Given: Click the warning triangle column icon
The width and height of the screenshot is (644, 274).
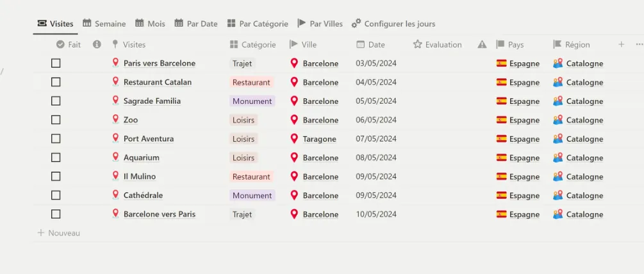Looking at the screenshot, I should 482,44.
